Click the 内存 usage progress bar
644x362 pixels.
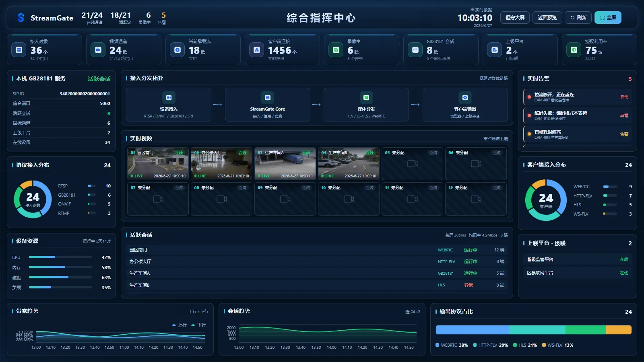click(x=60, y=267)
